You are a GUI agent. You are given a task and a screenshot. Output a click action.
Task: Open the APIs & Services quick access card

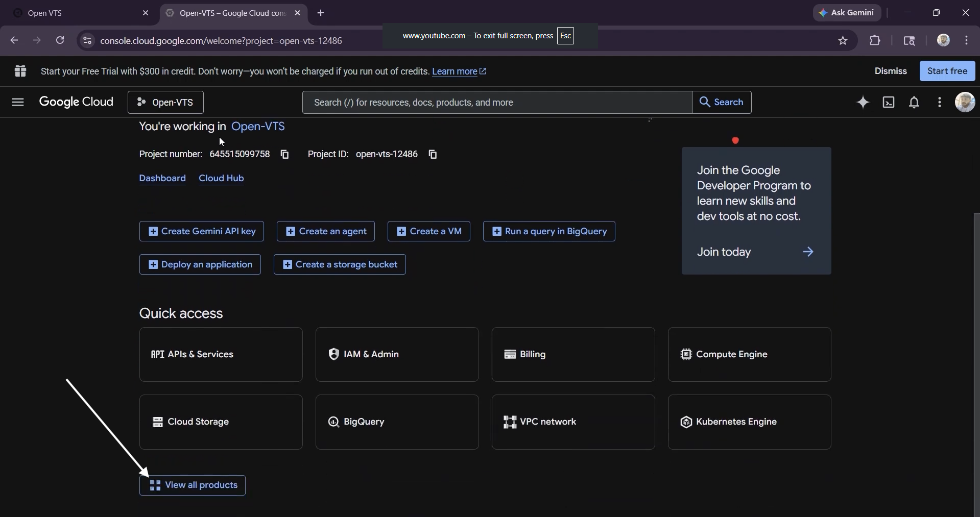221,355
